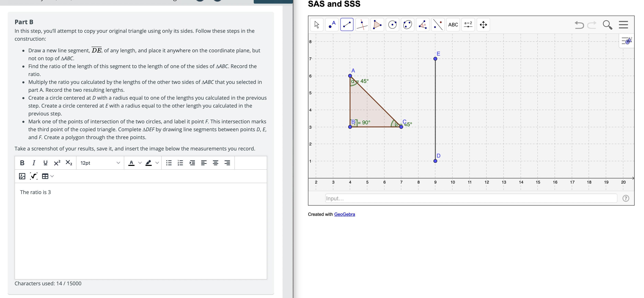Screen dimensions: 644x298
Task: Choose the Perpendicular Line tool
Action: tap(362, 25)
